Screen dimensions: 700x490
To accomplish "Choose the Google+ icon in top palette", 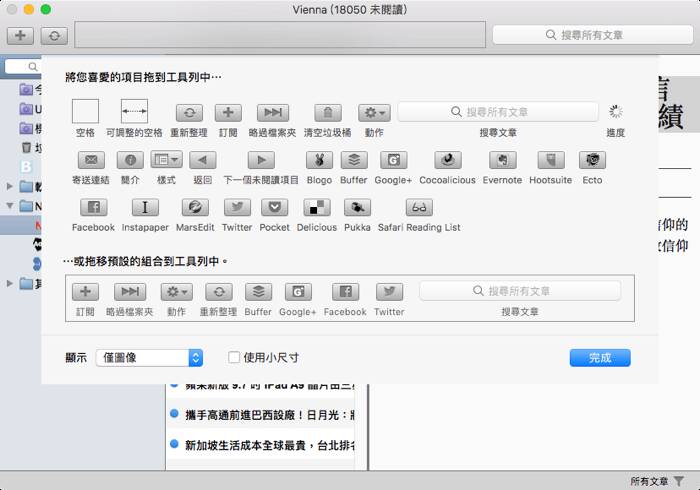I will click(x=393, y=160).
